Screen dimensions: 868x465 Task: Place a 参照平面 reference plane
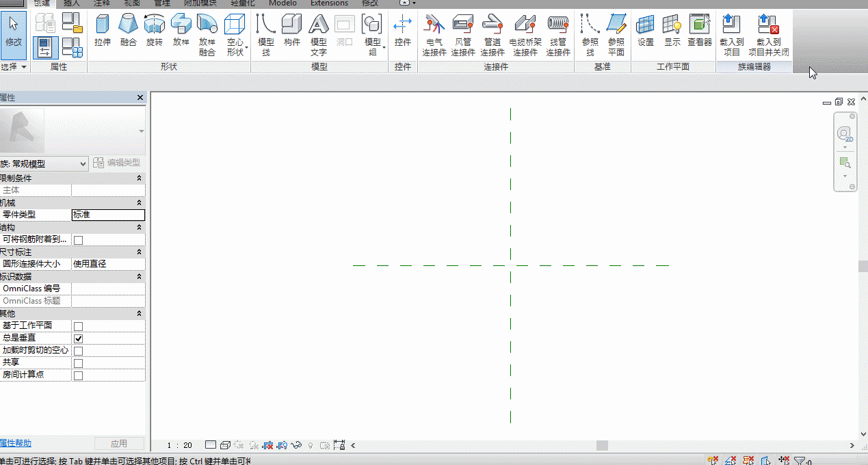coord(616,36)
